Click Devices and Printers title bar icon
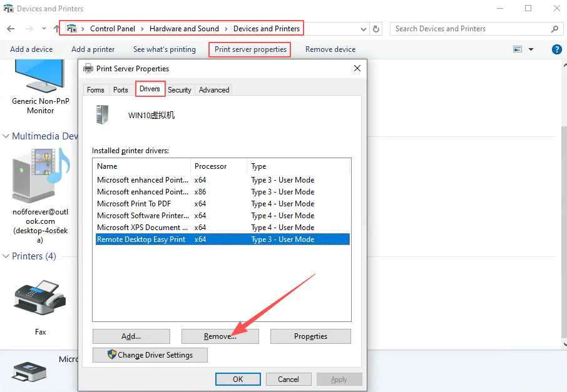 pyautogui.click(x=8, y=8)
